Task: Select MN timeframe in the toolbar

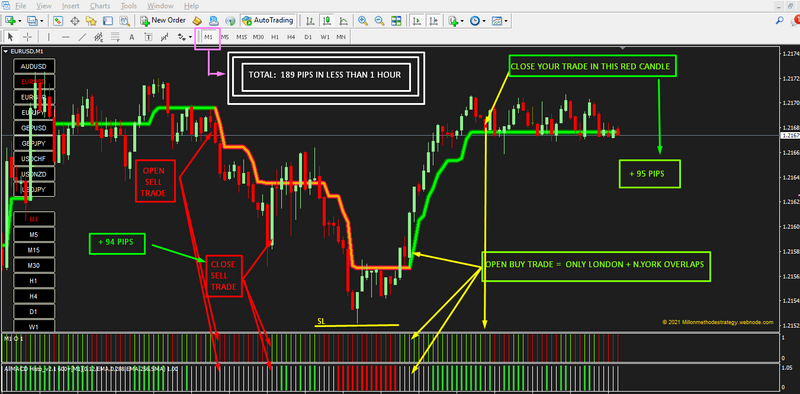Action: click(340, 37)
